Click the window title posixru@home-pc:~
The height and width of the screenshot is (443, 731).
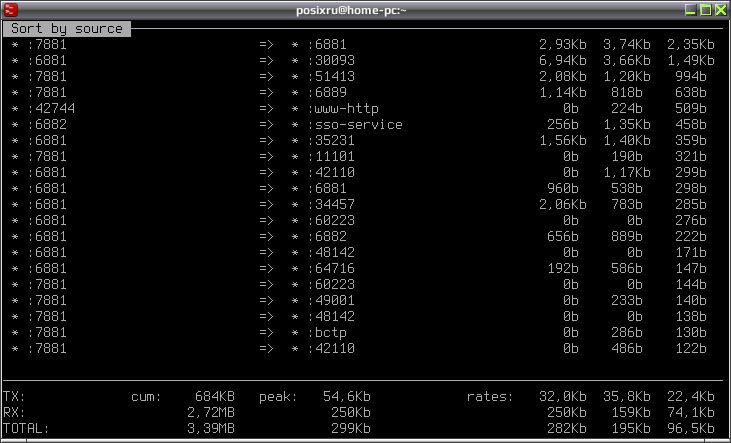[x=351, y=10]
